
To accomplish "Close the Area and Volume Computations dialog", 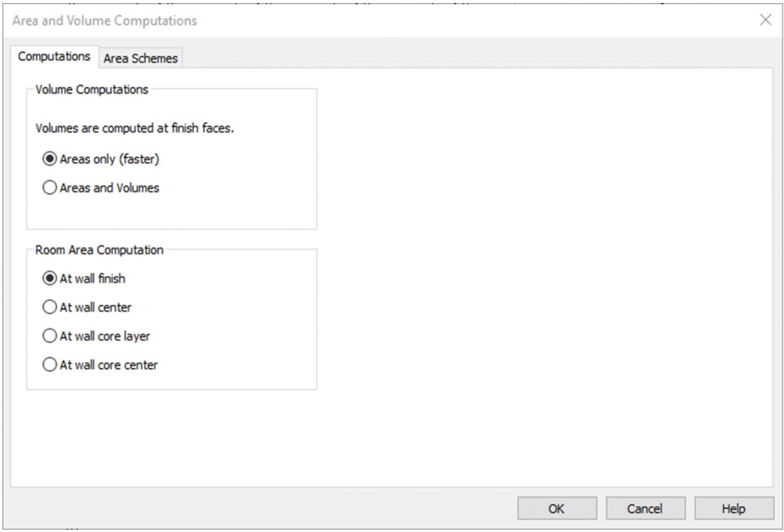I will [x=765, y=20].
